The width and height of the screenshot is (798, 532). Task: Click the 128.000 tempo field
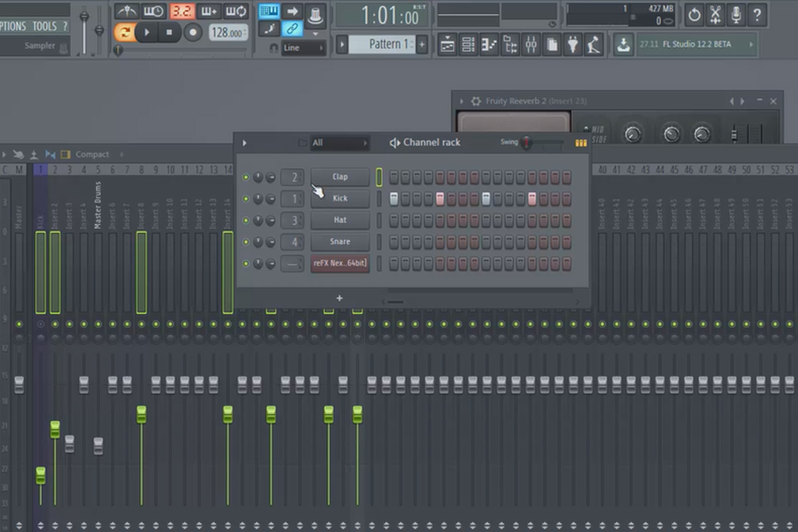point(229,32)
